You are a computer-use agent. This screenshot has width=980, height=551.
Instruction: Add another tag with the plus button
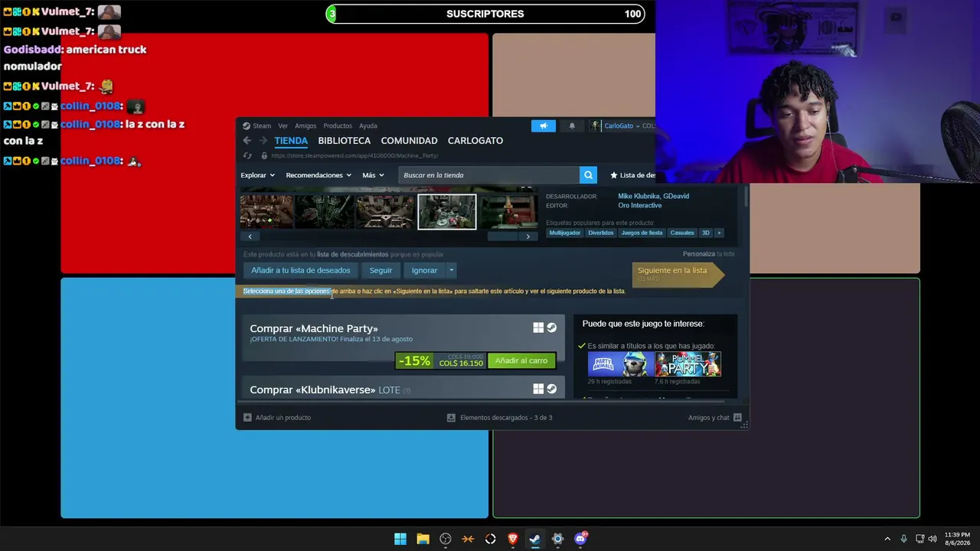[x=718, y=233]
